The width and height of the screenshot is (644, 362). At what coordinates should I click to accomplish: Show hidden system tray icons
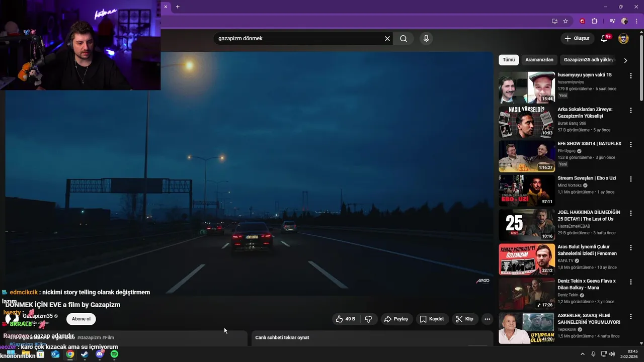(x=583, y=354)
